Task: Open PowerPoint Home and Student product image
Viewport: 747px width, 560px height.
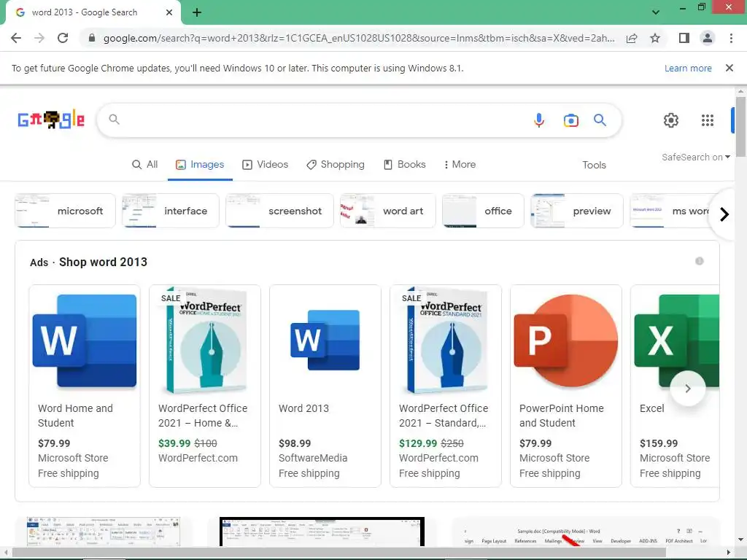Action: [x=566, y=341]
